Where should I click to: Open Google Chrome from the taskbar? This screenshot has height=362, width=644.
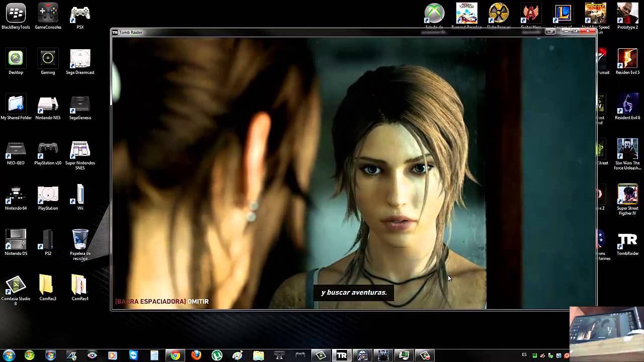(175, 355)
